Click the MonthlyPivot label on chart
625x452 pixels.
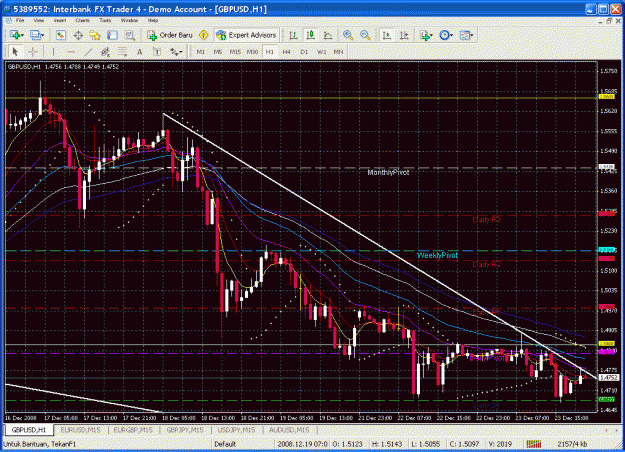388,172
